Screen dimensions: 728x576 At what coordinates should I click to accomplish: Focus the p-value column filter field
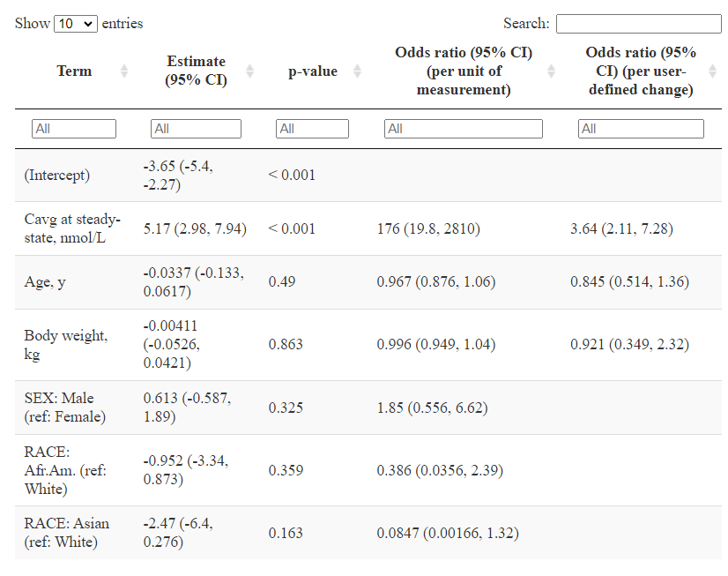coord(312,129)
